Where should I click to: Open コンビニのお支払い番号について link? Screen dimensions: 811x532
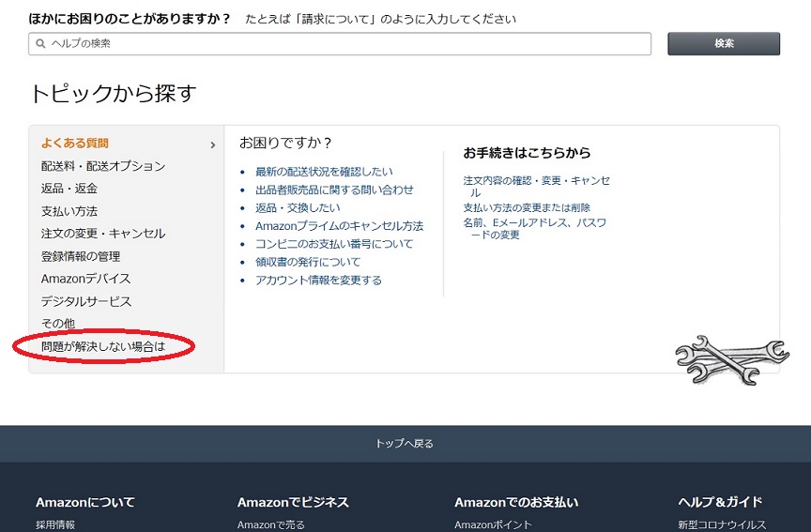tap(334, 244)
